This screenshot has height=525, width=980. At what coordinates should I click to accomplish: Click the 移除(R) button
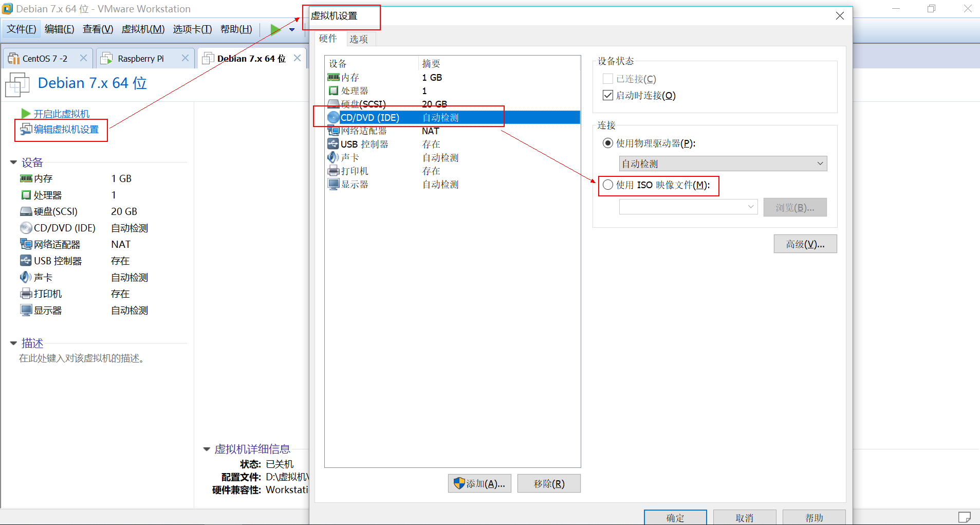[x=549, y=483]
